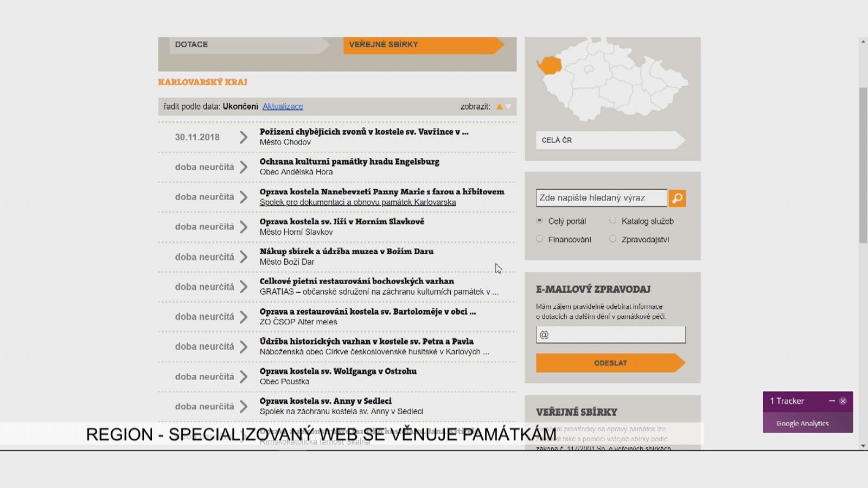Click Město Boží Dar text
Viewport: 868px width, 488px height.
click(287, 262)
